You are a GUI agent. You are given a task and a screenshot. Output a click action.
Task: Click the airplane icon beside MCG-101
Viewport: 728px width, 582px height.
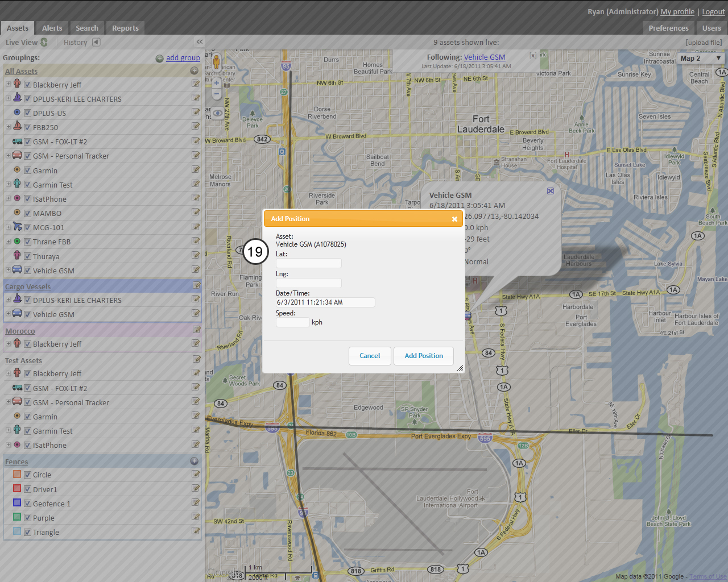click(17, 227)
